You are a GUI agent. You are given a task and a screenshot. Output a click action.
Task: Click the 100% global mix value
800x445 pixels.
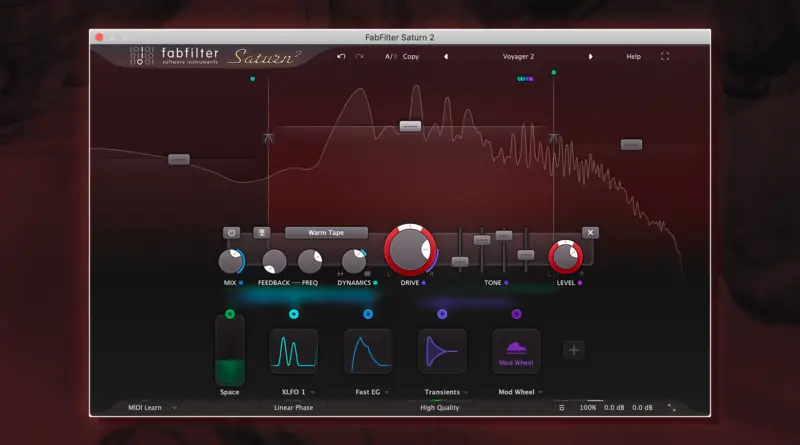pyautogui.click(x=588, y=408)
